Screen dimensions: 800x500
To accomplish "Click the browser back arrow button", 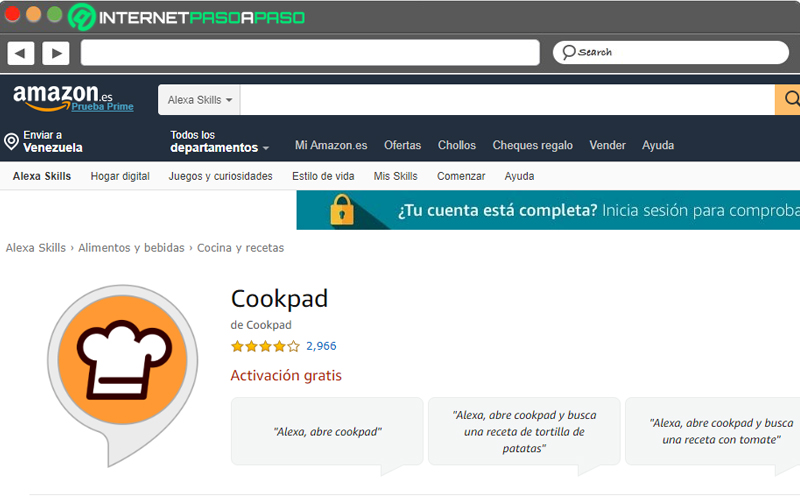I will pyautogui.click(x=20, y=53).
